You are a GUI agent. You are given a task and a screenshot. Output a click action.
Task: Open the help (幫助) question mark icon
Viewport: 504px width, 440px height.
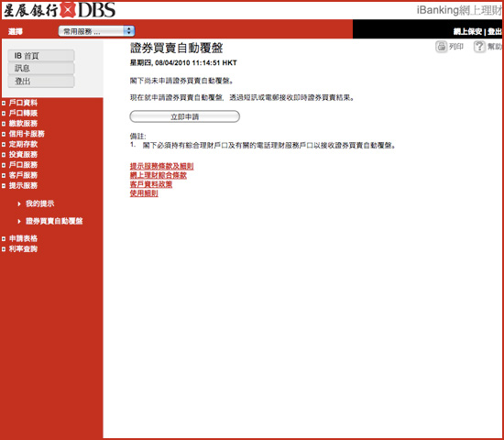click(479, 47)
